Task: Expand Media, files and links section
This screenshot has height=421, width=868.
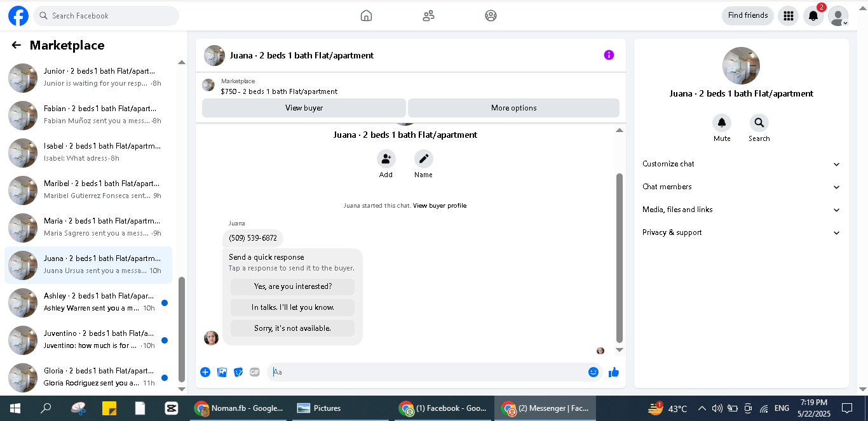Action: click(x=741, y=210)
